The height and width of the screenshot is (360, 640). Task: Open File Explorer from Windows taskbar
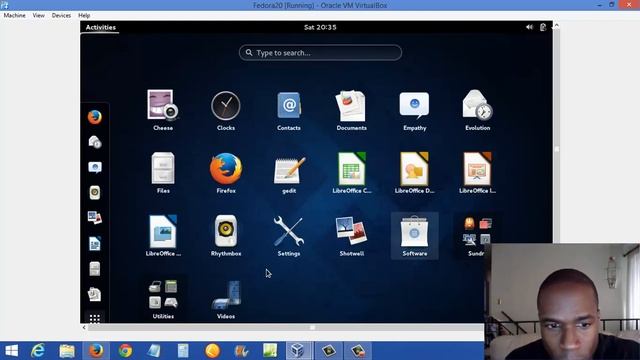click(x=67, y=351)
